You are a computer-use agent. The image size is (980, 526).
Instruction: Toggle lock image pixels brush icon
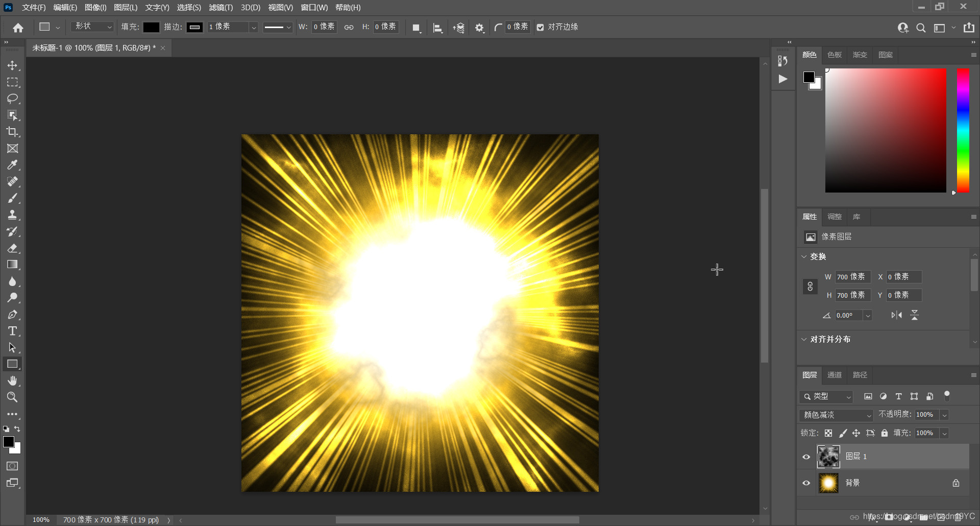[843, 433]
